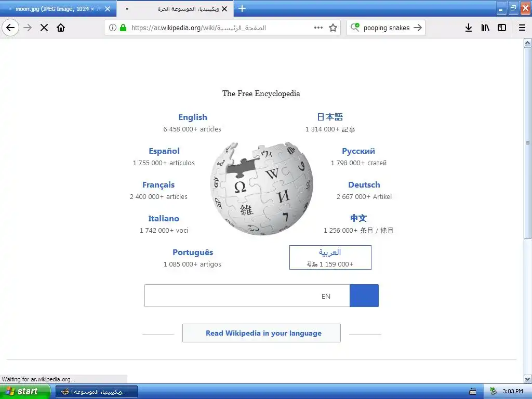532x399 pixels.
Task: Open page actions three-dots menu
Action: click(318, 28)
